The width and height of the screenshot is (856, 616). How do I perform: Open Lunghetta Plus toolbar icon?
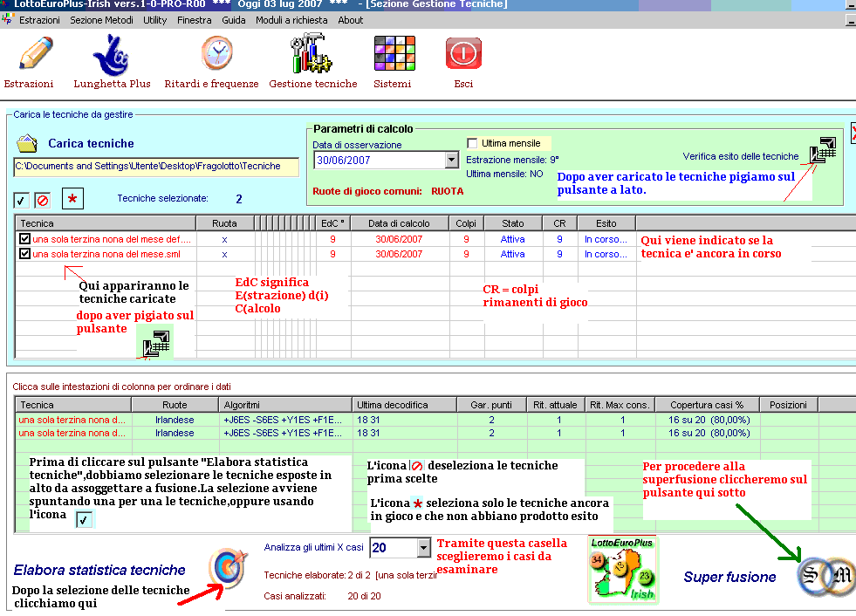pos(112,55)
